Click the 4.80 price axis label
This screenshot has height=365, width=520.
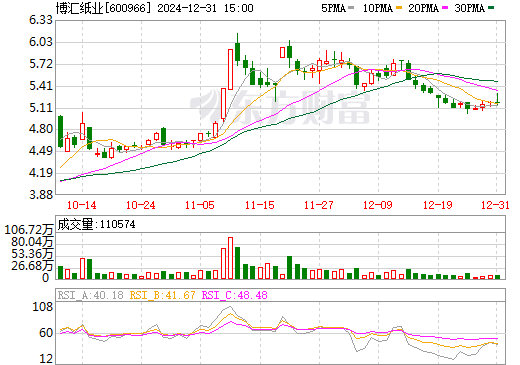pyautogui.click(x=41, y=129)
